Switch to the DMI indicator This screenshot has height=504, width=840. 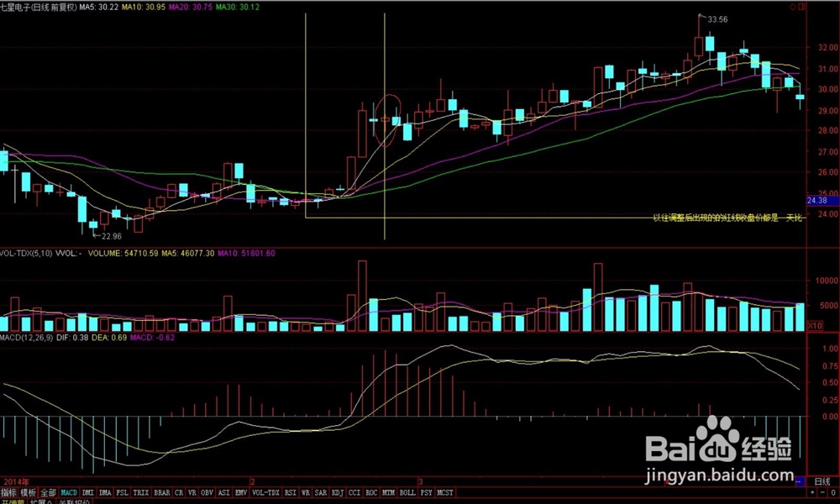click(88, 493)
